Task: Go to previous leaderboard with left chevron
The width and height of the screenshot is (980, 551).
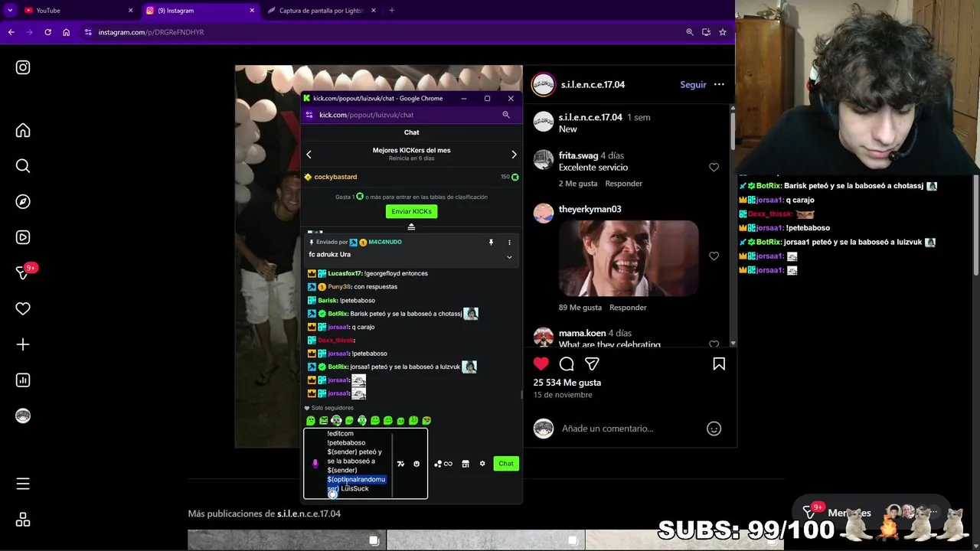Action: (309, 155)
